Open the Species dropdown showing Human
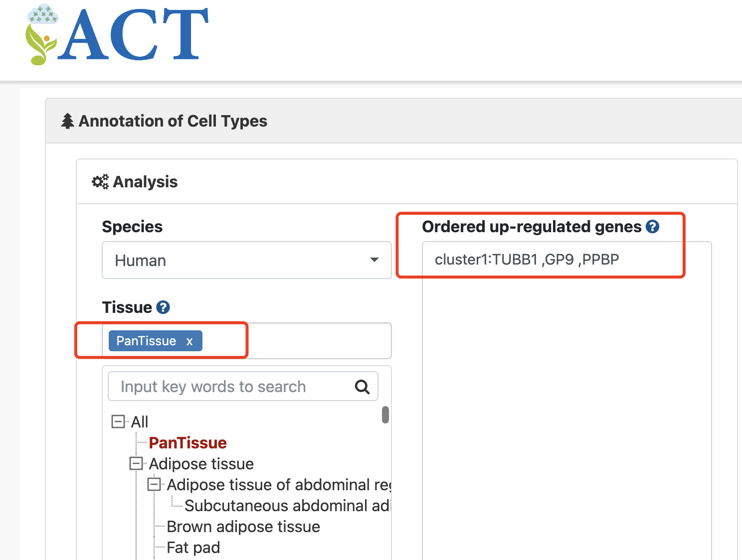The height and width of the screenshot is (560, 742). coord(246,260)
